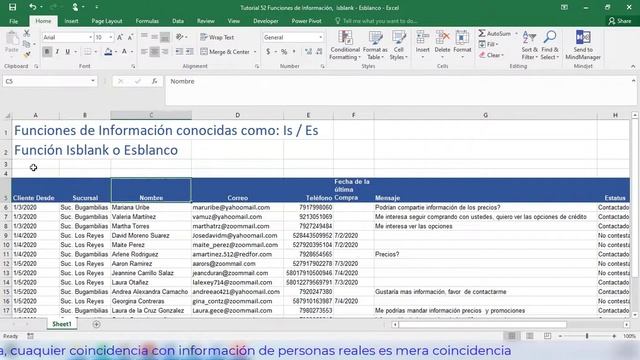640x360 pixels.
Task: Collapse the ribbon with the chevron
Action: (x=633, y=66)
